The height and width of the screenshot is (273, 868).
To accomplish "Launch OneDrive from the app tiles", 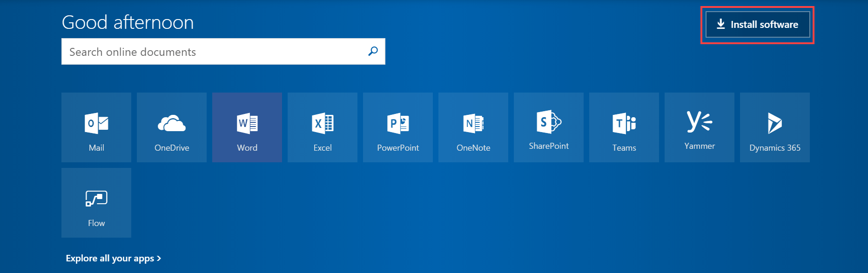I will point(172,127).
